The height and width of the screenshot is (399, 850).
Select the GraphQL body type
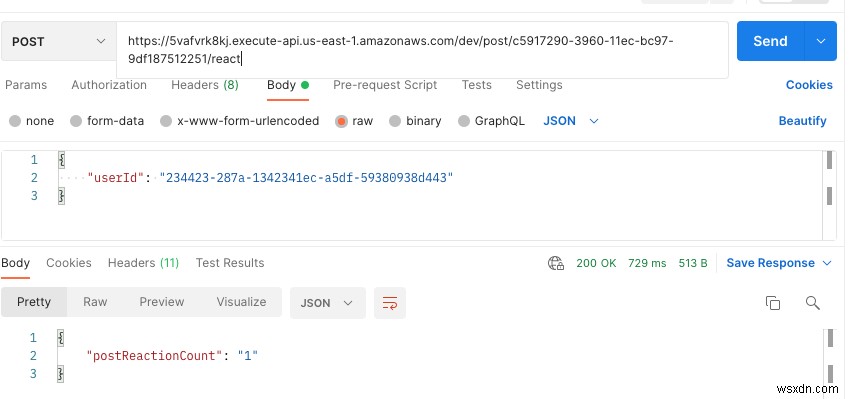(x=491, y=121)
